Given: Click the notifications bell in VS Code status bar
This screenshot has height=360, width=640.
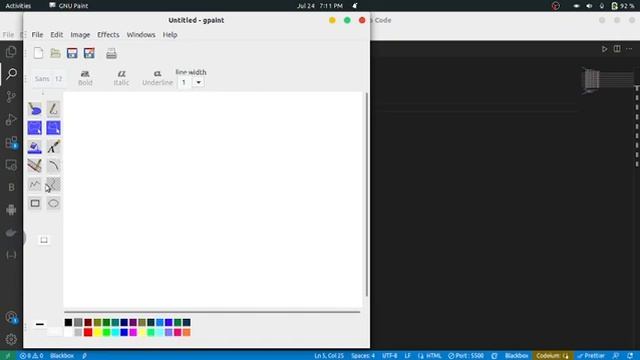Looking at the screenshot, I should 630,356.
